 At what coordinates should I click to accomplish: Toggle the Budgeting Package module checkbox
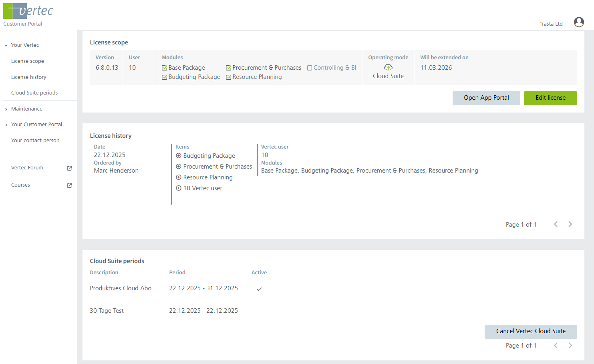pos(164,77)
